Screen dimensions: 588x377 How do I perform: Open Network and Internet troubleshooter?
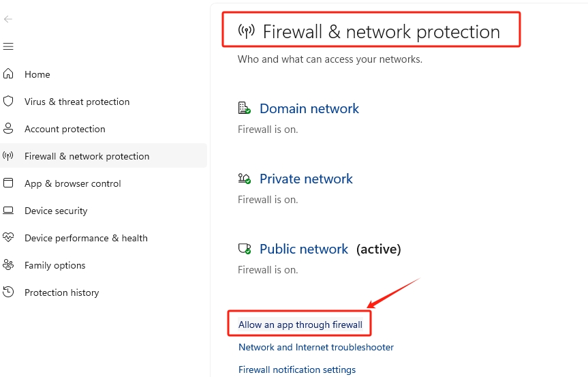315,347
